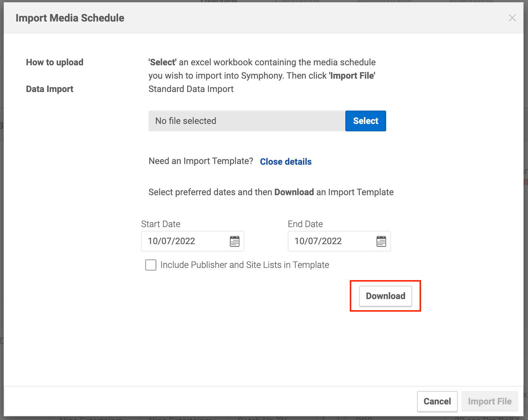Open the Start Date calendar picker
The image size is (528, 420).
(x=234, y=241)
